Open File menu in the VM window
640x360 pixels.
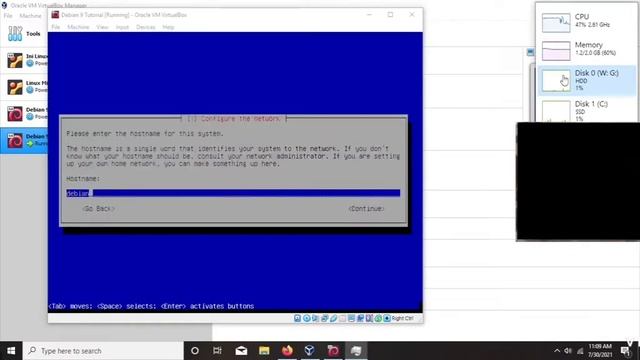pos(56,27)
